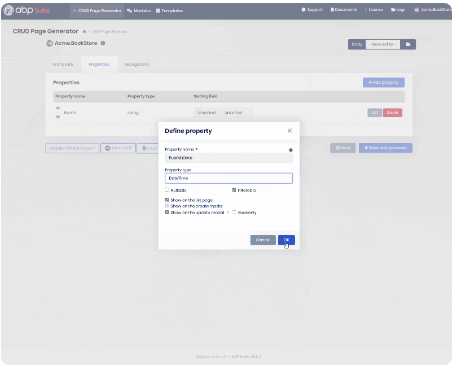Click the abp Suite logo
Screen dimensions: 454x367
[x=27, y=10]
